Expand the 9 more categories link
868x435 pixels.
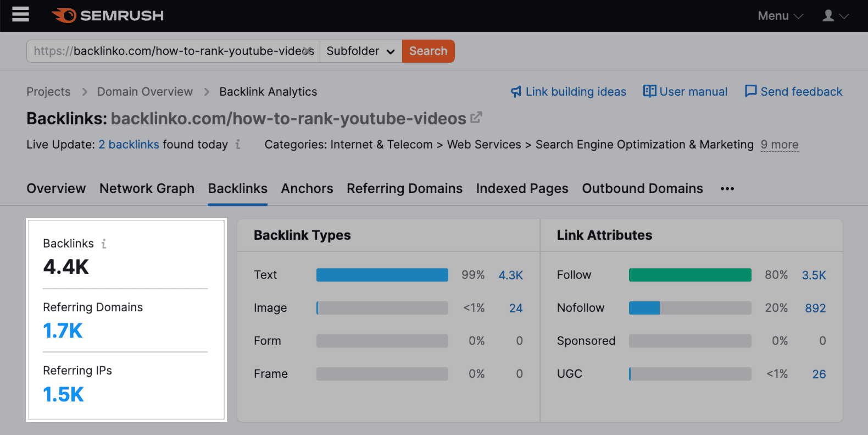[780, 145]
